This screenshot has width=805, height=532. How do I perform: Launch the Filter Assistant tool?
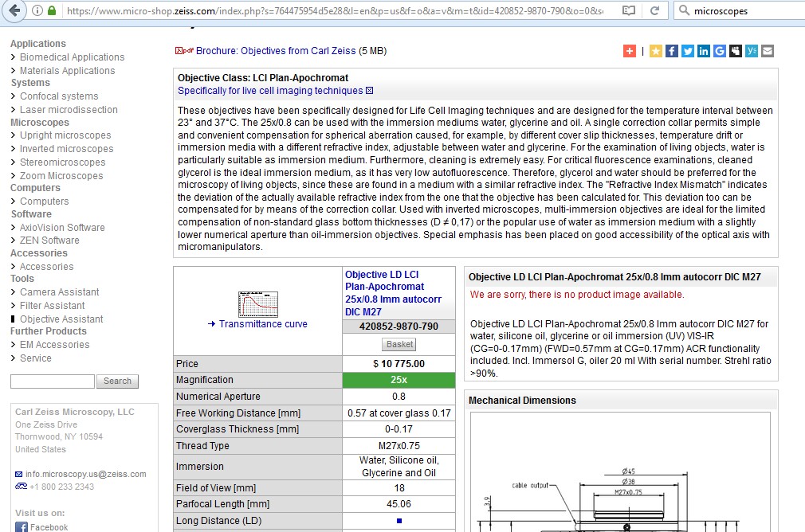pos(53,305)
